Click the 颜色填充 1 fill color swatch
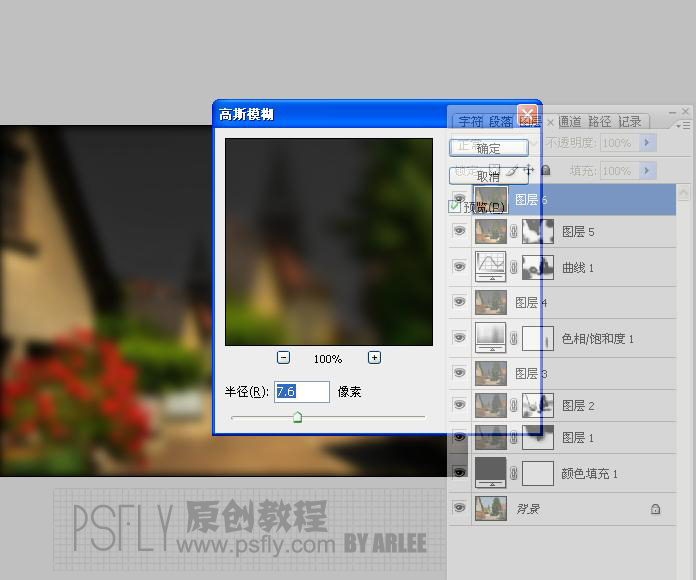696x580 pixels. tap(490, 472)
